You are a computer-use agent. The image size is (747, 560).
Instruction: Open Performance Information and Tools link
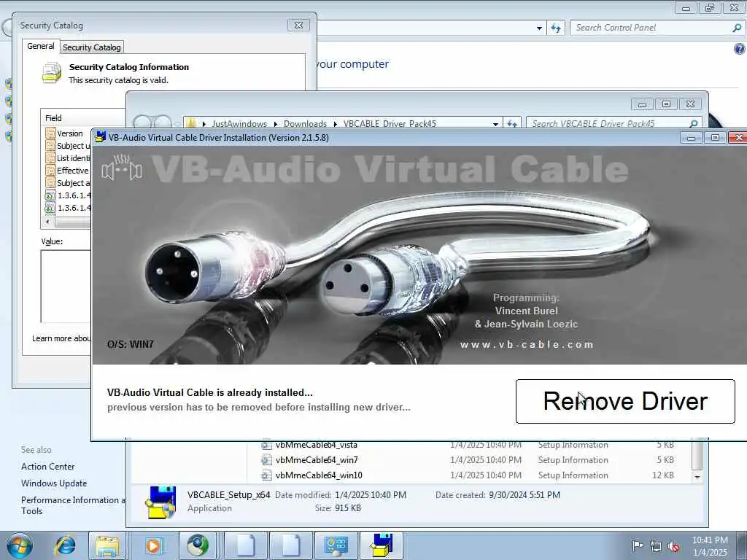point(73,505)
